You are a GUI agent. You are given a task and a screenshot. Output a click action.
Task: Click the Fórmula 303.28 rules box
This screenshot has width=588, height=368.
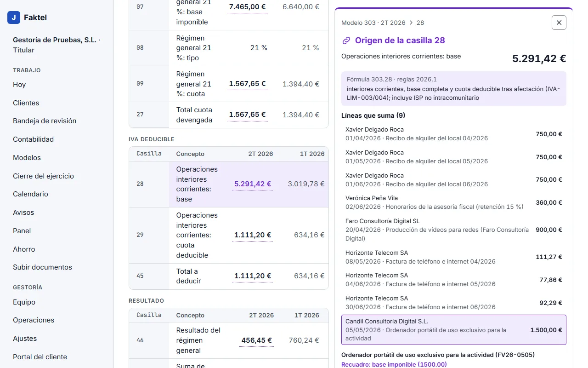click(454, 88)
